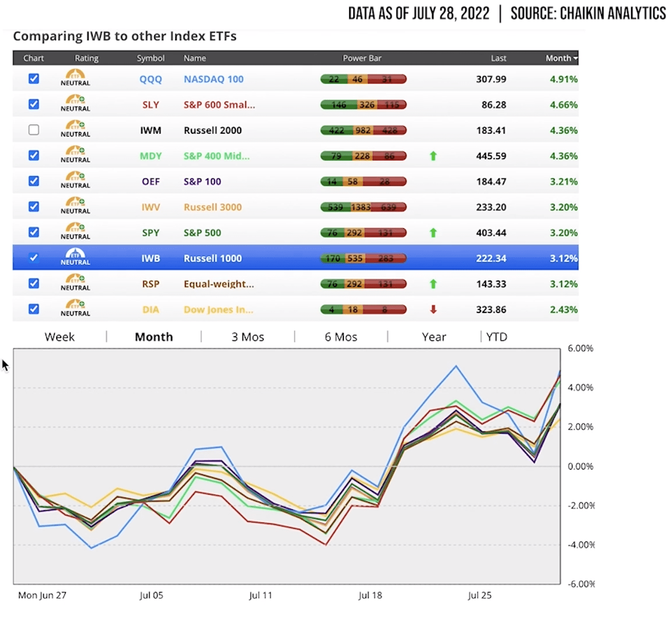Select the Year timeframe tab
This screenshot has height=617, width=672.
click(x=434, y=337)
